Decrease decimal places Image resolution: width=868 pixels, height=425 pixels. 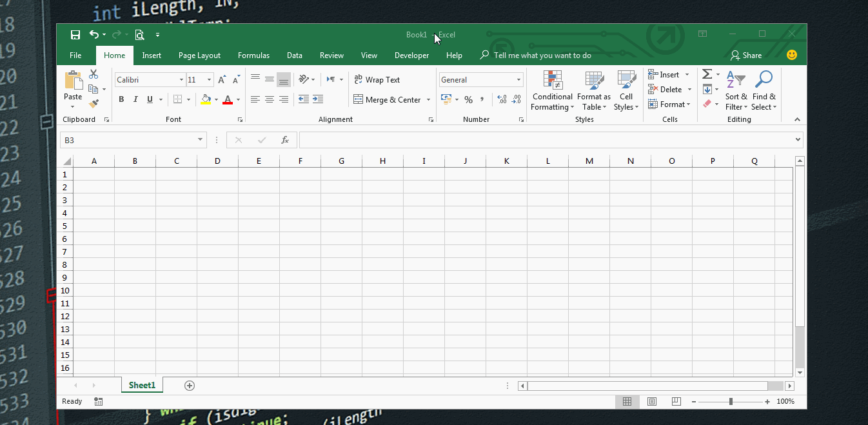516,99
